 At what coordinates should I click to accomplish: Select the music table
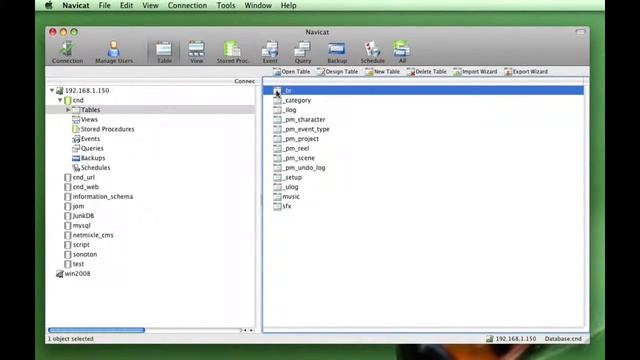286,197
